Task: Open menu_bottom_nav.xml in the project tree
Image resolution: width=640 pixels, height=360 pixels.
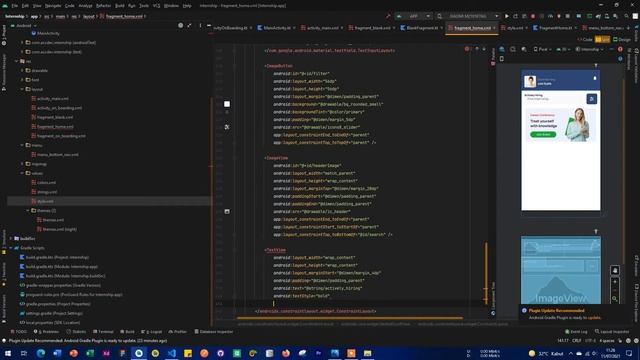Action: click(58, 155)
